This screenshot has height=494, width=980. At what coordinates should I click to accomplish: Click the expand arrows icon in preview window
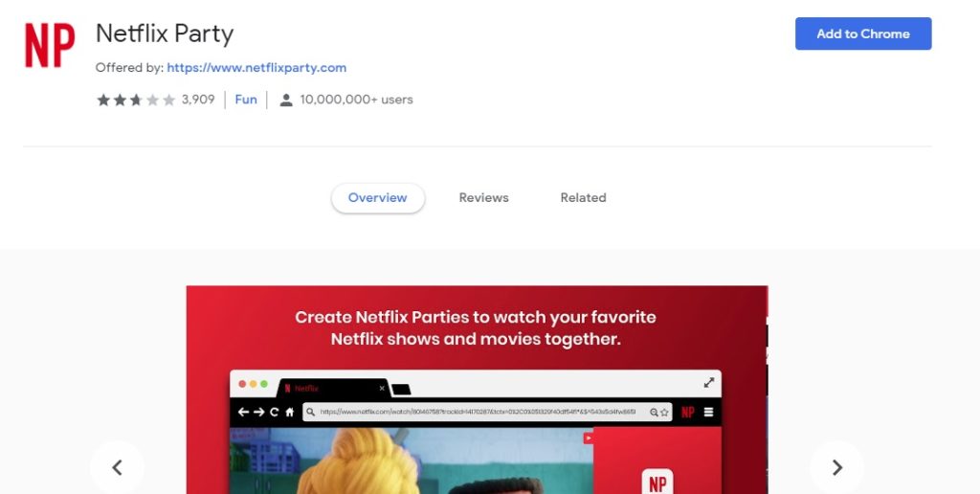(709, 382)
